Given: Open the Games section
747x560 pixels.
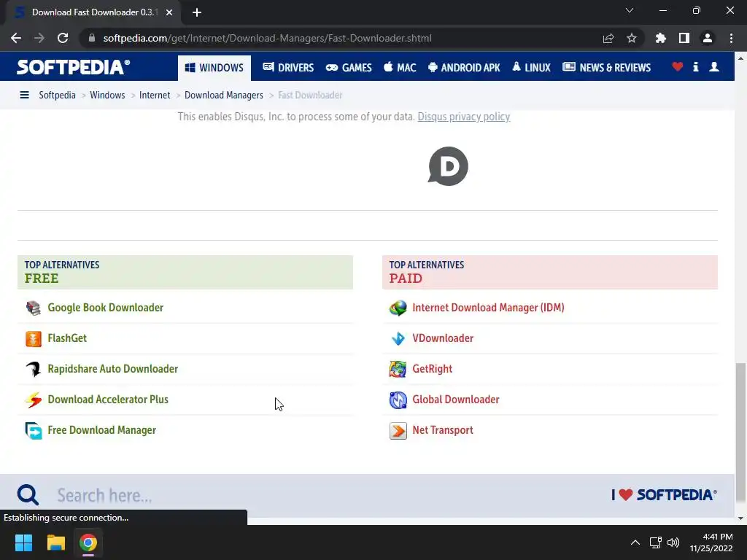Looking at the screenshot, I should 349,68.
